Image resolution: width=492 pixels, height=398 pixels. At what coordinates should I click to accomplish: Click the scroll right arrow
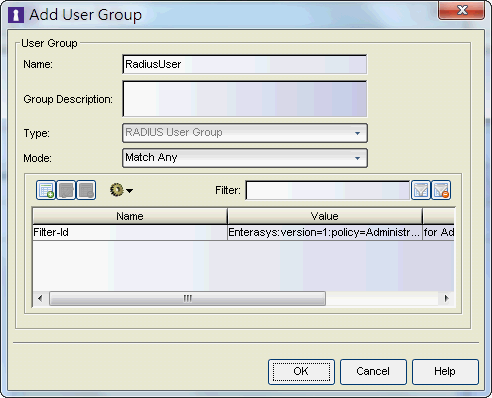point(447,298)
